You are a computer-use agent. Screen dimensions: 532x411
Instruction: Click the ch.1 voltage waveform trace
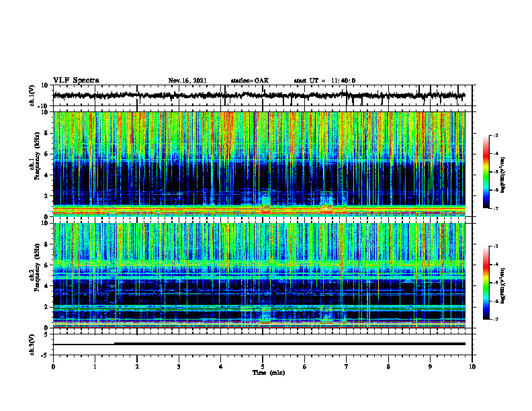(259, 95)
